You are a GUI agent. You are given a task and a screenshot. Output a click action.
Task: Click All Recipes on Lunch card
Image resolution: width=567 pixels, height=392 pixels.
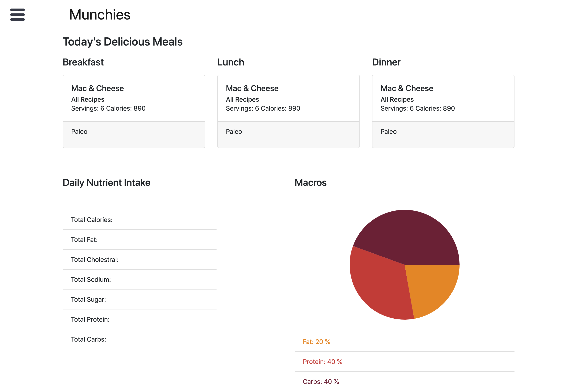point(242,99)
